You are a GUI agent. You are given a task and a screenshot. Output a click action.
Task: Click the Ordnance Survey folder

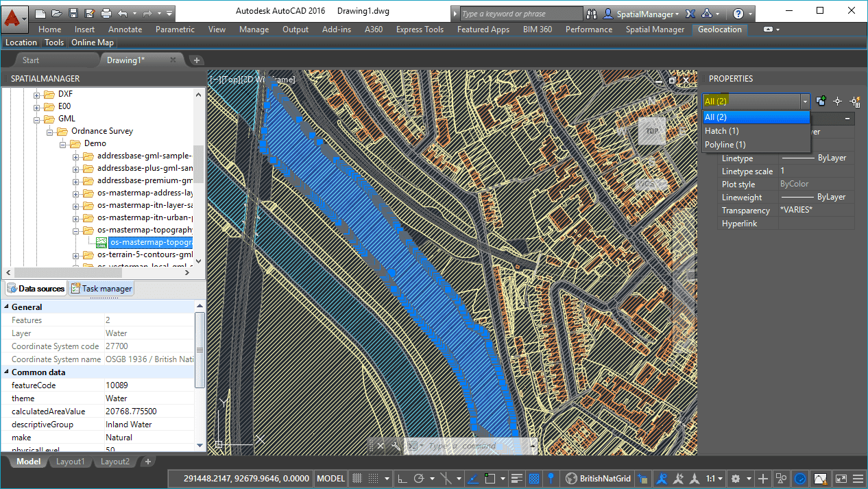pos(102,131)
